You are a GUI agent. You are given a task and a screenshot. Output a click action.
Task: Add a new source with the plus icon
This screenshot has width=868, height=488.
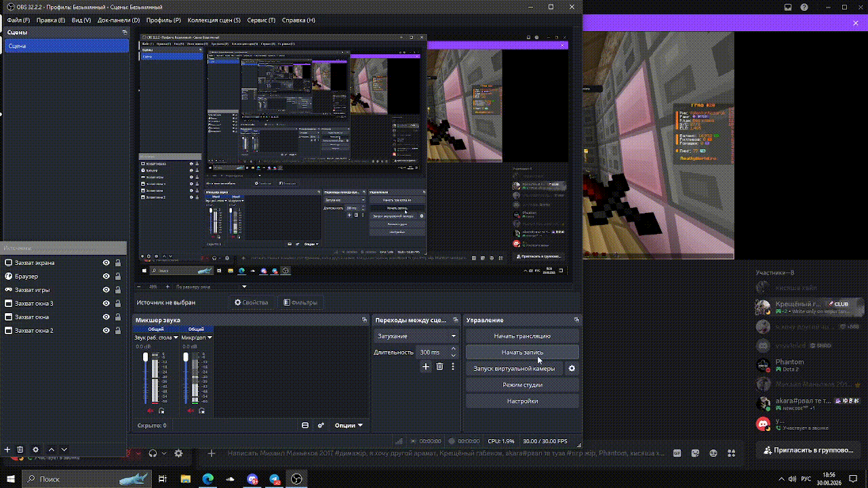7,449
